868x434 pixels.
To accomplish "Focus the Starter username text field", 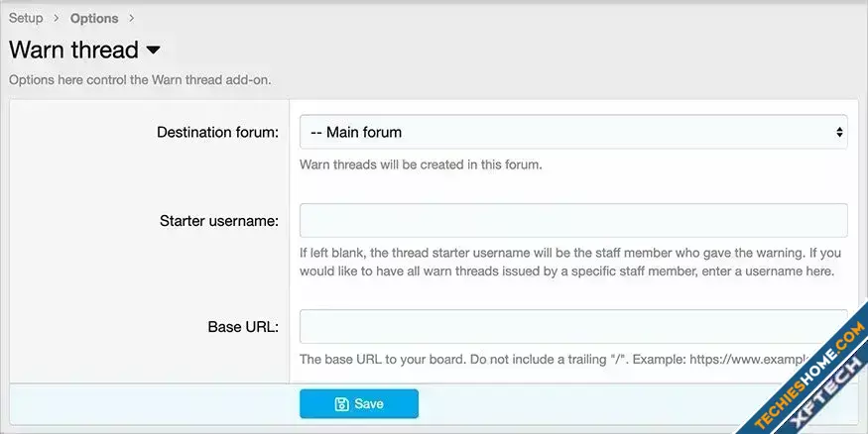I will click(573, 220).
